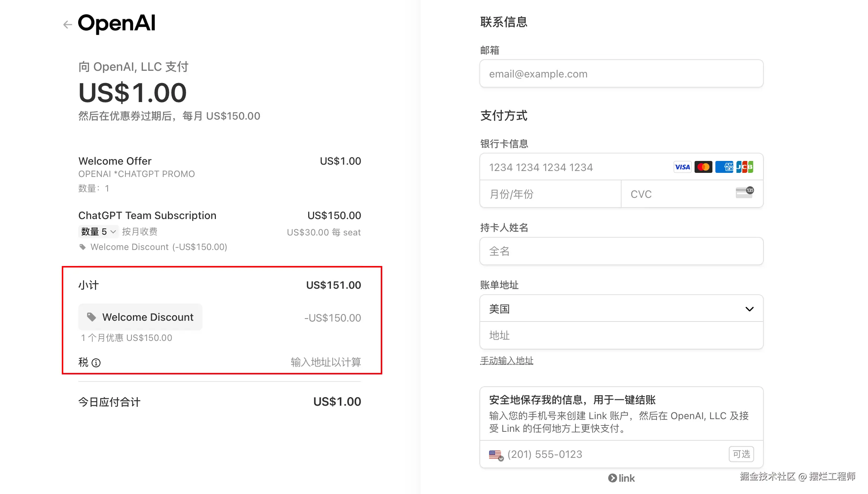This screenshot has width=868, height=494.
Task: Expand the country dropdown showing 美国
Action: (x=621, y=309)
